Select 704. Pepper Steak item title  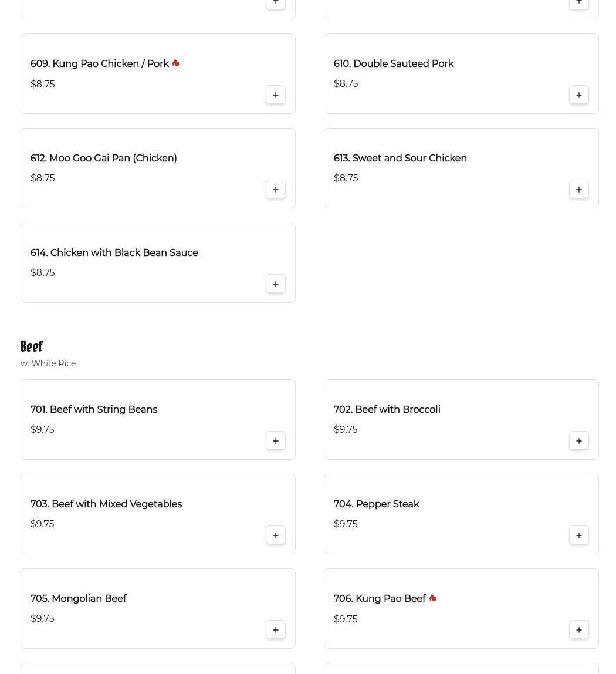point(376,504)
